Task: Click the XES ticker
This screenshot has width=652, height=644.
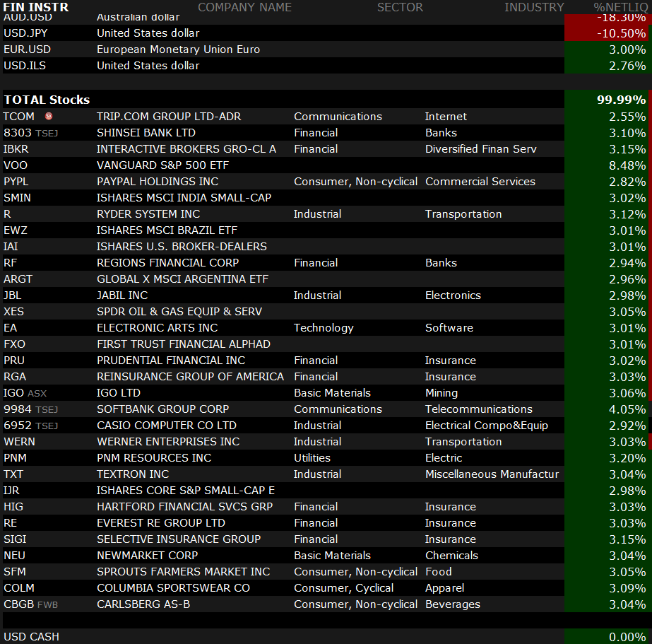Action: click(13, 311)
